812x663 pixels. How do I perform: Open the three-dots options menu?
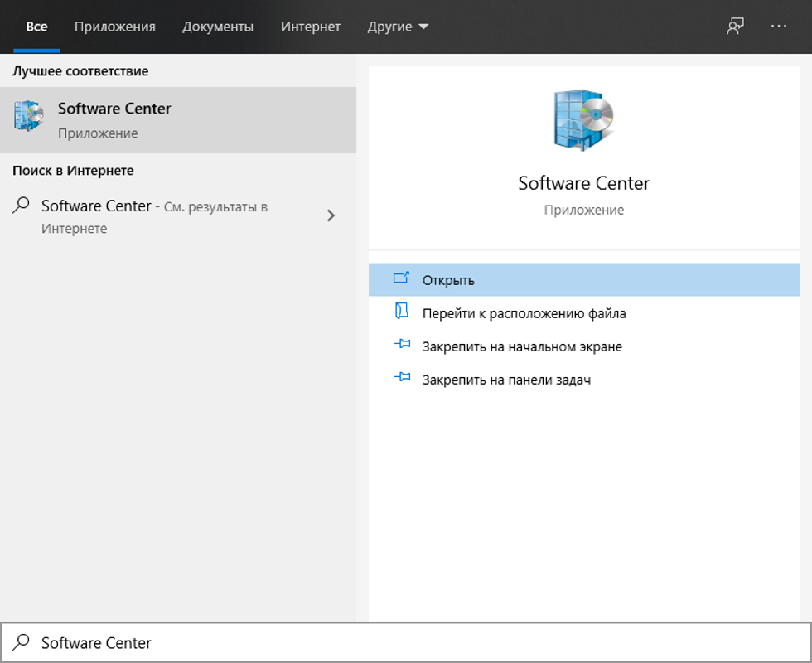(778, 26)
